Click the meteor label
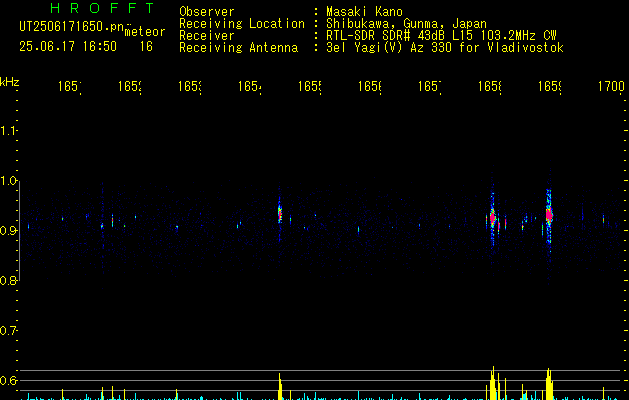 145,32
